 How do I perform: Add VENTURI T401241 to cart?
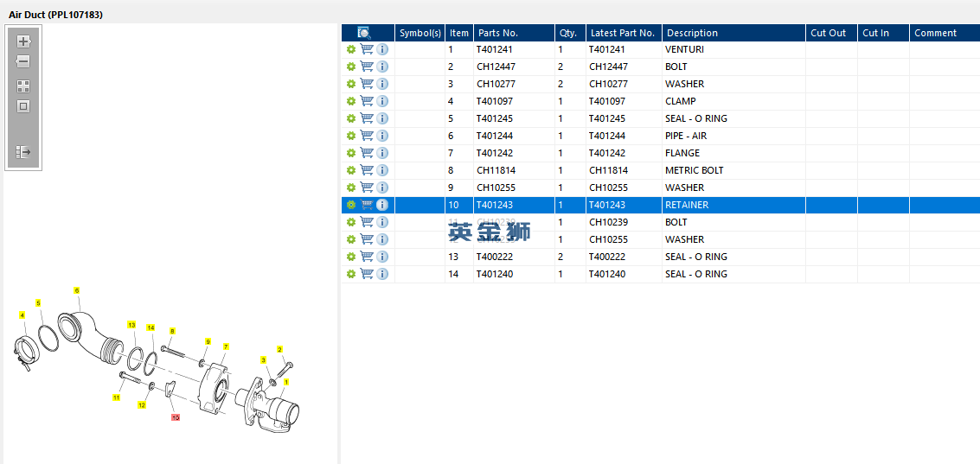click(x=367, y=49)
